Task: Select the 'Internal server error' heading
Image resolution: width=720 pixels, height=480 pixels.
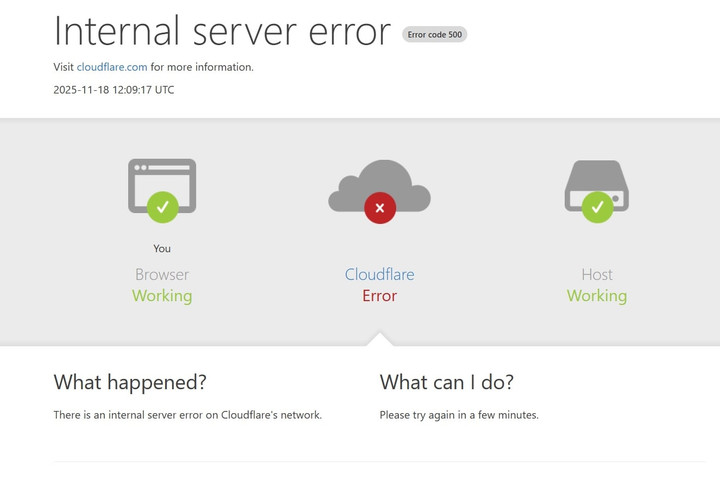Action: (222, 31)
